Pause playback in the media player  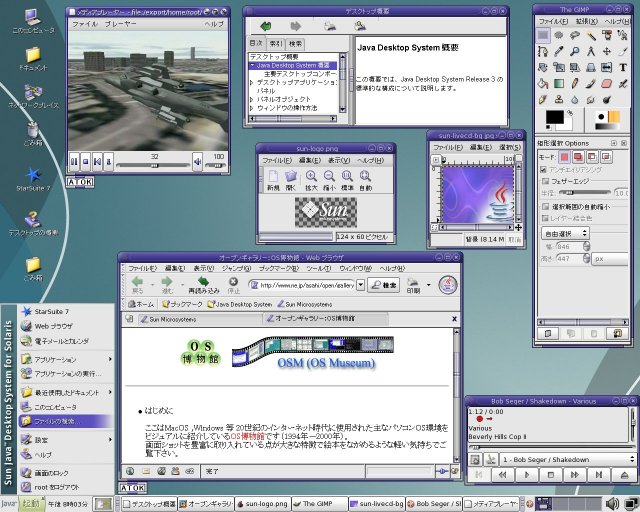click(x=74, y=162)
